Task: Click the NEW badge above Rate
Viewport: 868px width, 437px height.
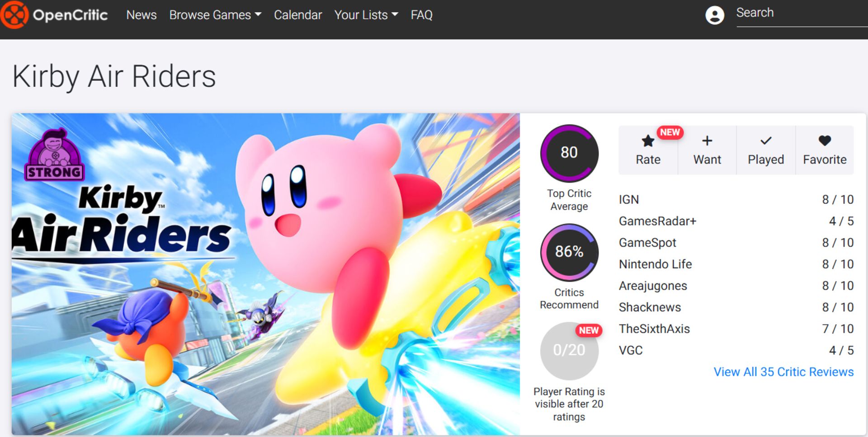Action: (x=670, y=132)
